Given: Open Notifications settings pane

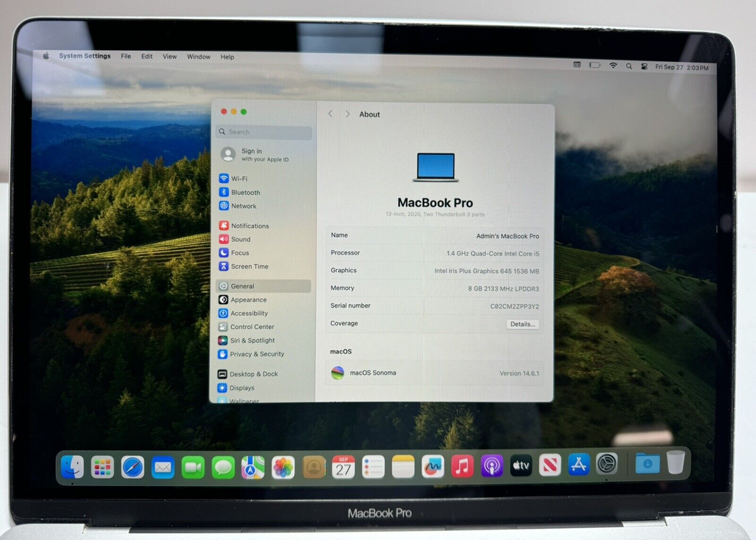Looking at the screenshot, I should point(244,226).
